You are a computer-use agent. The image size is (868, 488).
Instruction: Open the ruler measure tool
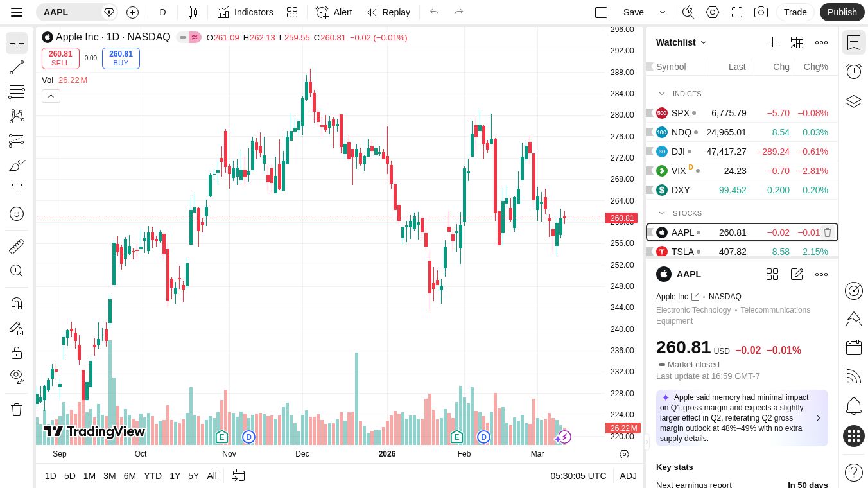click(x=17, y=247)
